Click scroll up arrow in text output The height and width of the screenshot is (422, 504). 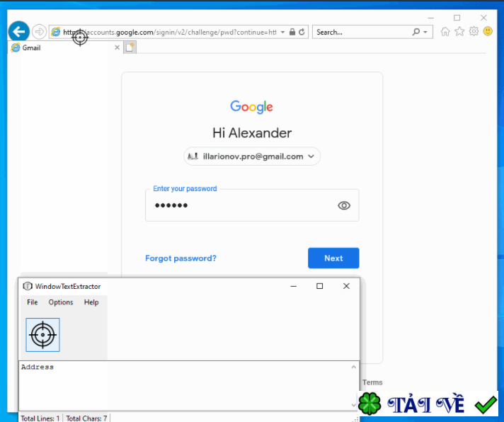pyautogui.click(x=353, y=367)
